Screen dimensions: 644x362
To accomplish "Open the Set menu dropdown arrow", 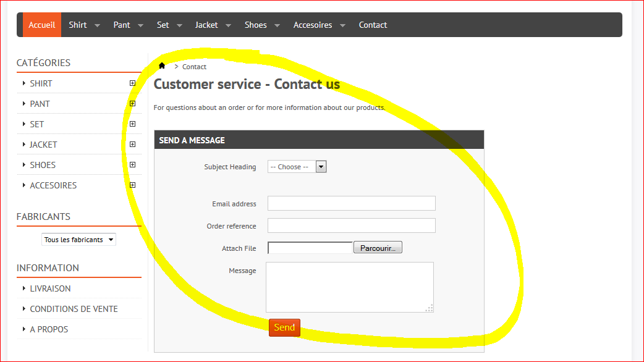I will (179, 25).
